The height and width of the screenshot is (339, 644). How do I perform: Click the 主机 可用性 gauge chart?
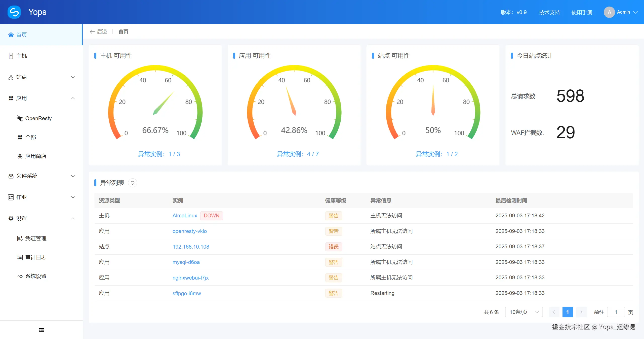pyautogui.click(x=155, y=106)
